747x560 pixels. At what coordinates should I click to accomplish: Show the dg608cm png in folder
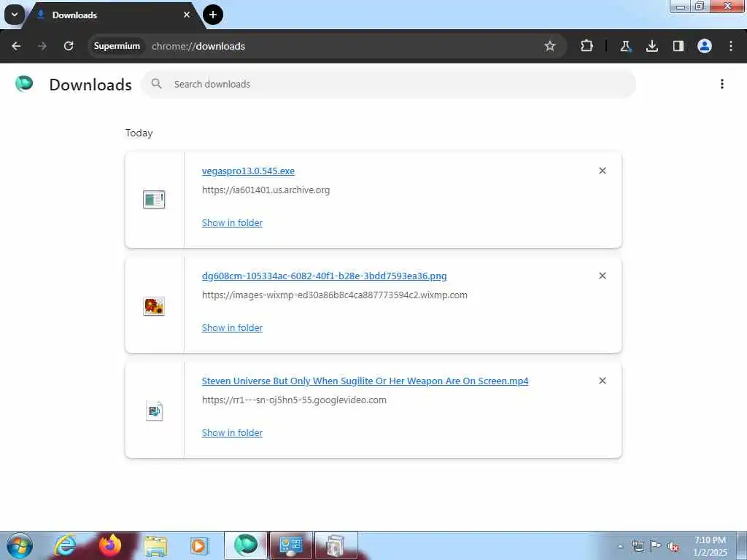(232, 327)
